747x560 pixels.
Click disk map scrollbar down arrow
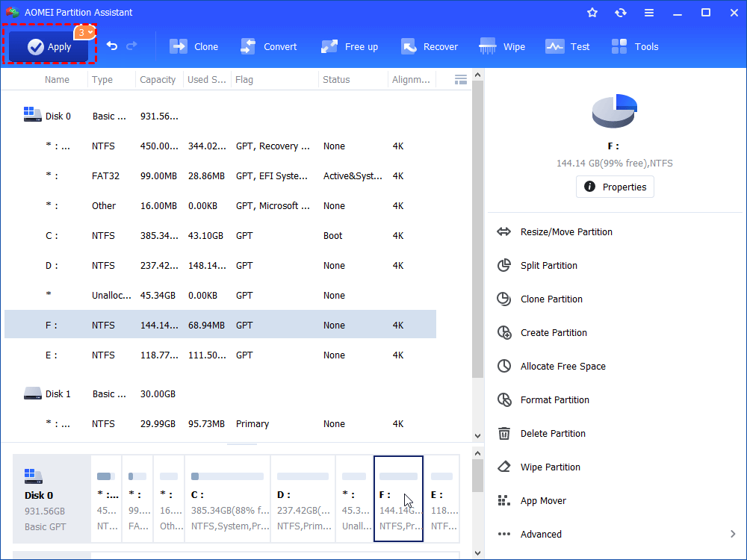478,553
